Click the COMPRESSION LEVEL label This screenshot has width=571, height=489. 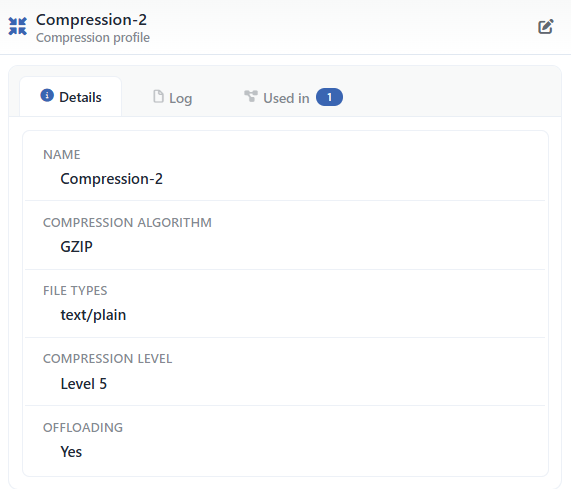pyautogui.click(x=107, y=359)
